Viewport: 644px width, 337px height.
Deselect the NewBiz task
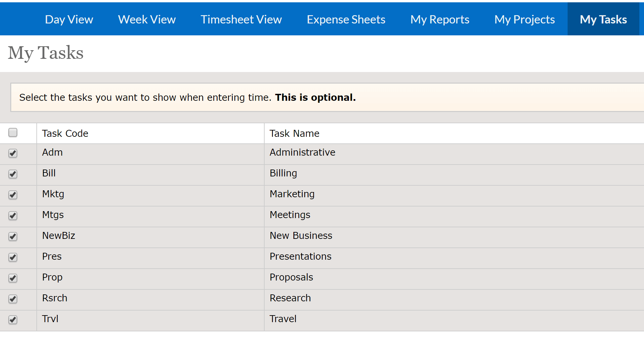13,237
